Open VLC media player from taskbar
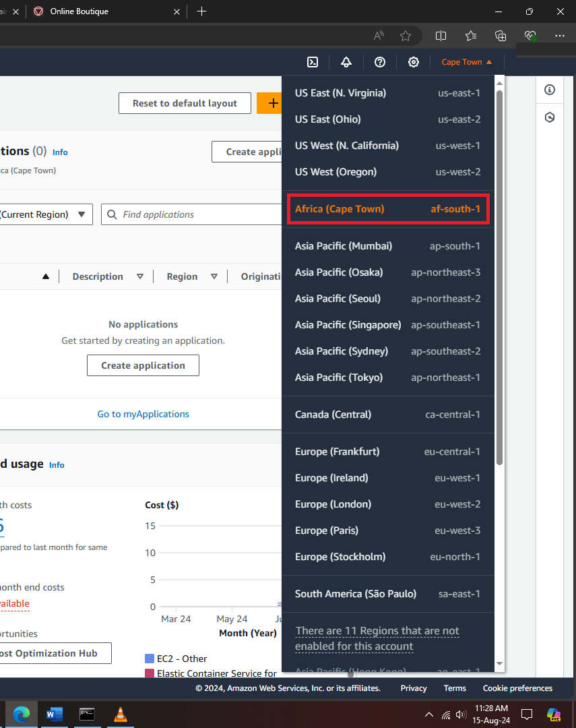576x728 pixels. click(120, 714)
